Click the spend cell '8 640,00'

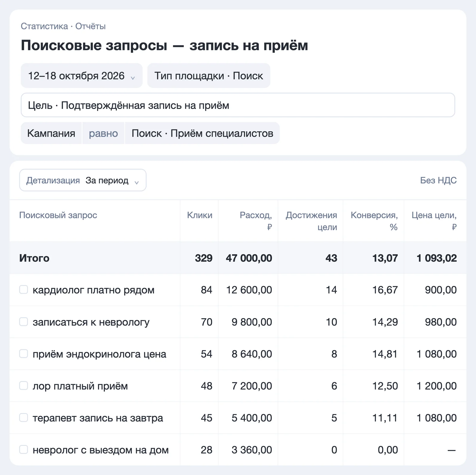coord(252,354)
